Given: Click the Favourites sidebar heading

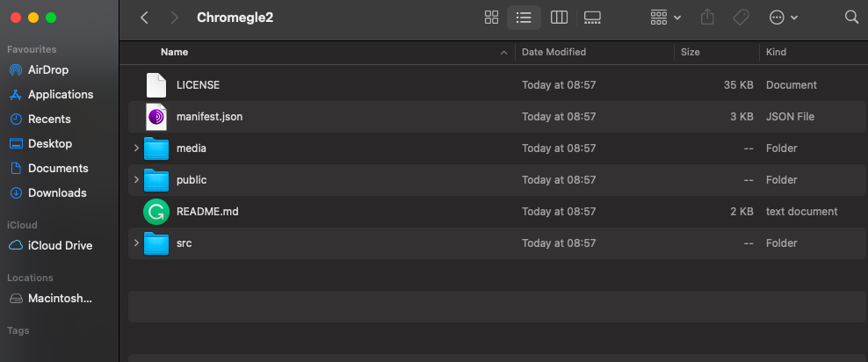Looking at the screenshot, I should (x=32, y=49).
